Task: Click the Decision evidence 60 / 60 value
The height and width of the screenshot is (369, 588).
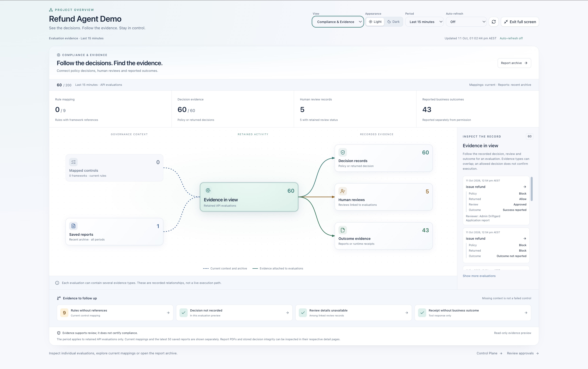Action: 186,110
